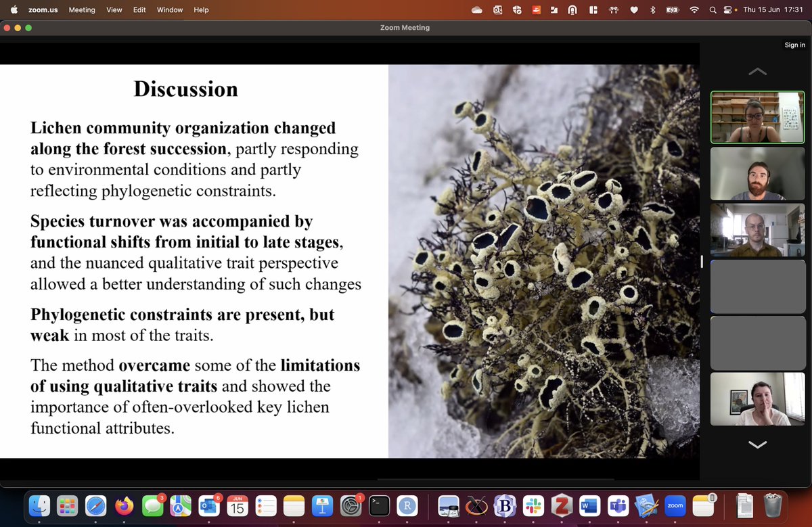This screenshot has height=527, width=812.
Task: Open the Meeting menu
Action: click(x=82, y=10)
